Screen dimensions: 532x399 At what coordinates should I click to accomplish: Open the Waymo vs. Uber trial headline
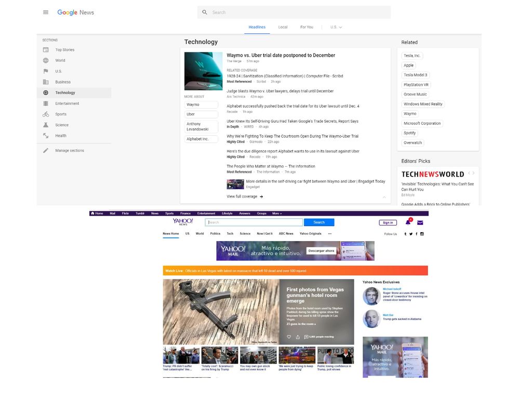click(281, 55)
